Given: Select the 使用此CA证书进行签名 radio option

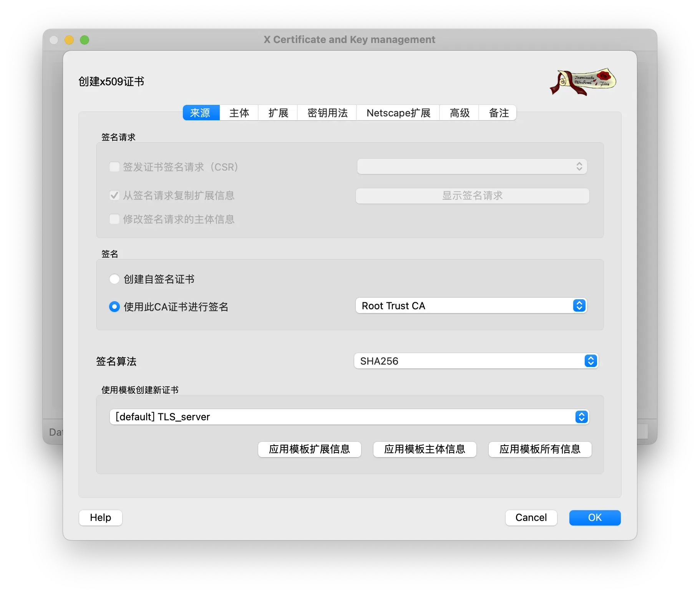Looking at the screenshot, I should tap(114, 307).
